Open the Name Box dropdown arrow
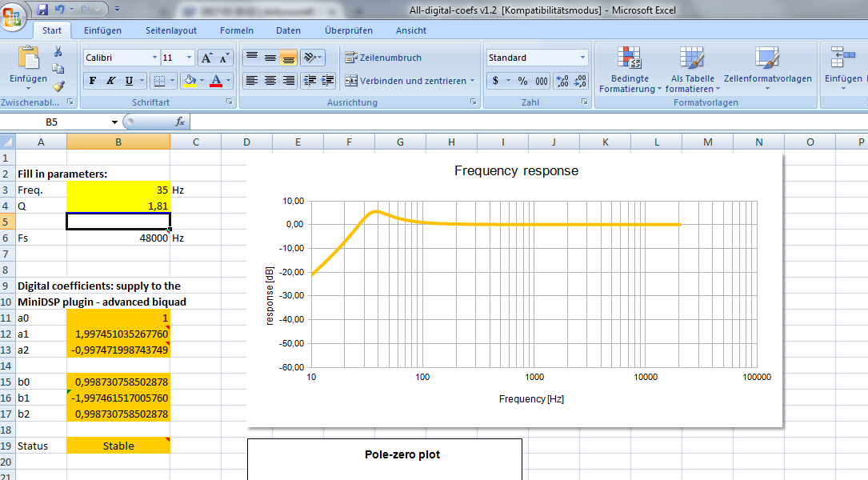 (114, 122)
